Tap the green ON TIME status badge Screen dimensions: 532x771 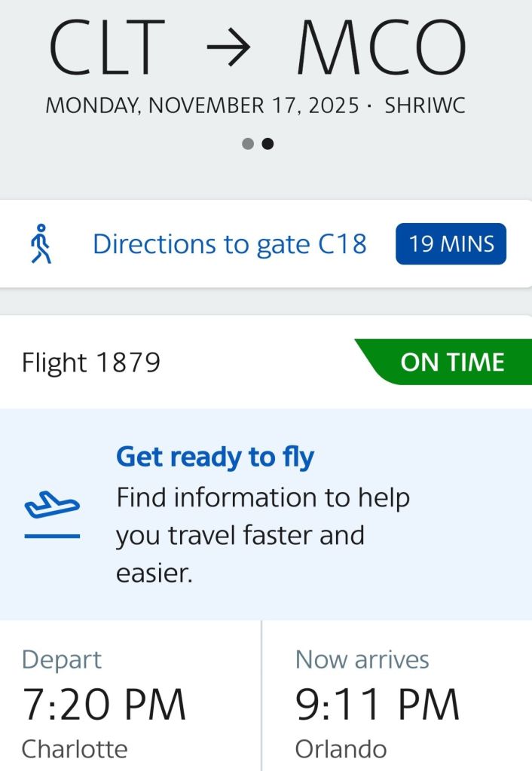451,363
